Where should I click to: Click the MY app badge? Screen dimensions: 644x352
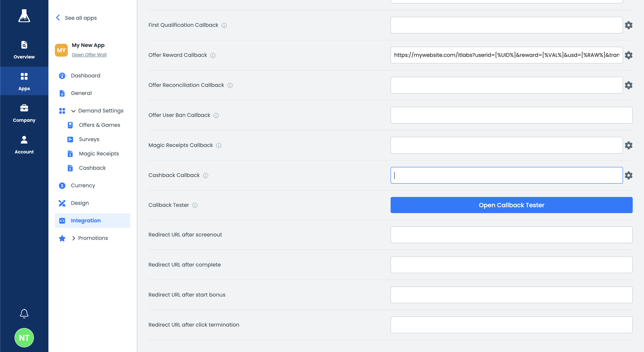[x=61, y=50]
